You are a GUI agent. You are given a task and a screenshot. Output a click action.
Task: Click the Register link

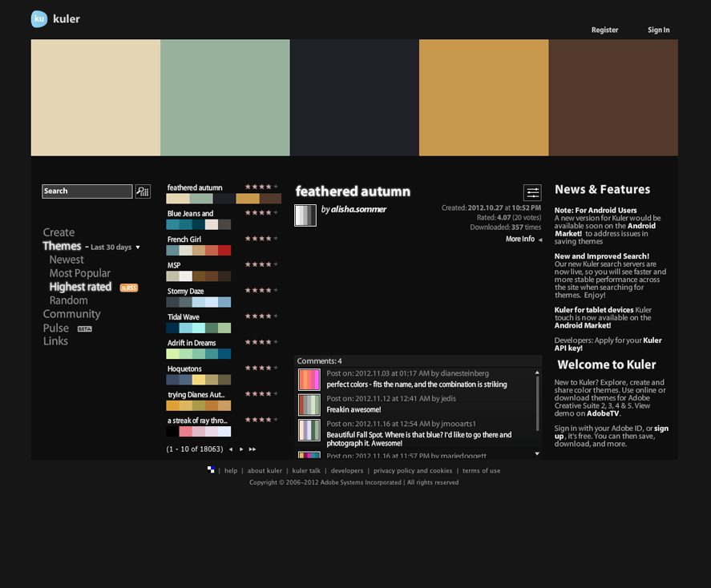click(x=604, y=30)
